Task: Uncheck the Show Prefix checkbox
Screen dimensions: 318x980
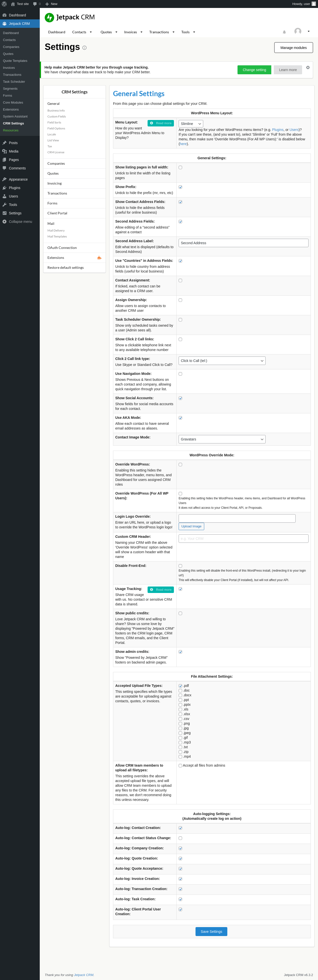Action: point(180,187)
